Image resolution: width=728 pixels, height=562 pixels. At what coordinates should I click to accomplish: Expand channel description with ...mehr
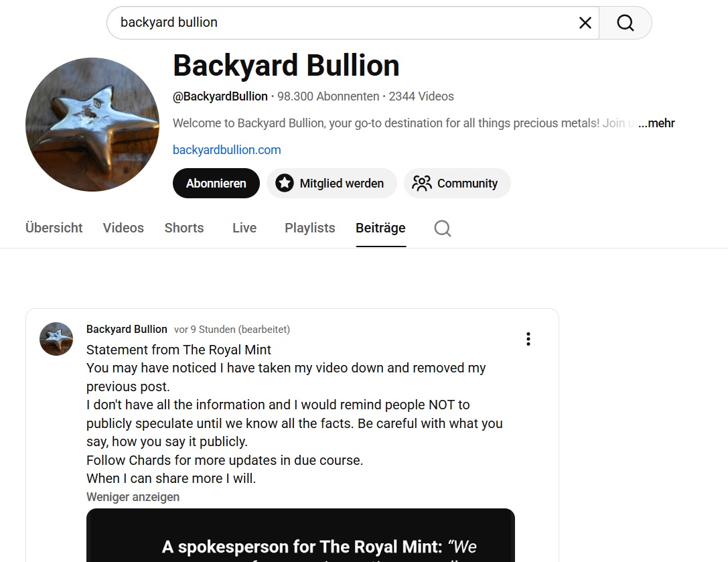tap(656, 123)
